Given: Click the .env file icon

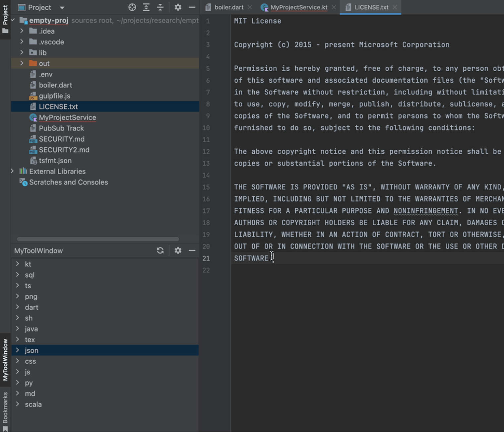Looking at the screenshot, I should [x=33, y=74].
